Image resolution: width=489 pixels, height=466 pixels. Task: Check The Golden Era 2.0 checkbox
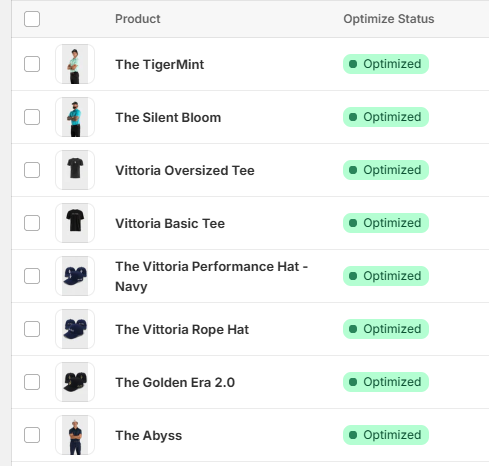tap(32, 382)
